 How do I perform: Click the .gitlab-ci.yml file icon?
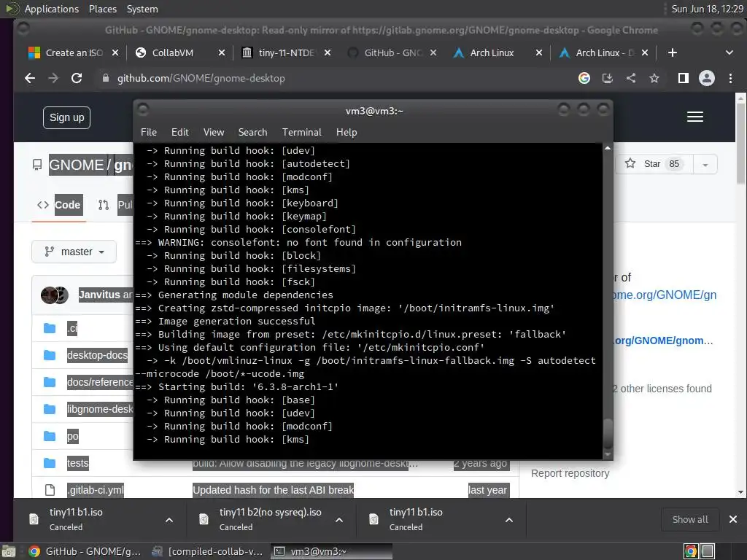(x=50, y=490)
